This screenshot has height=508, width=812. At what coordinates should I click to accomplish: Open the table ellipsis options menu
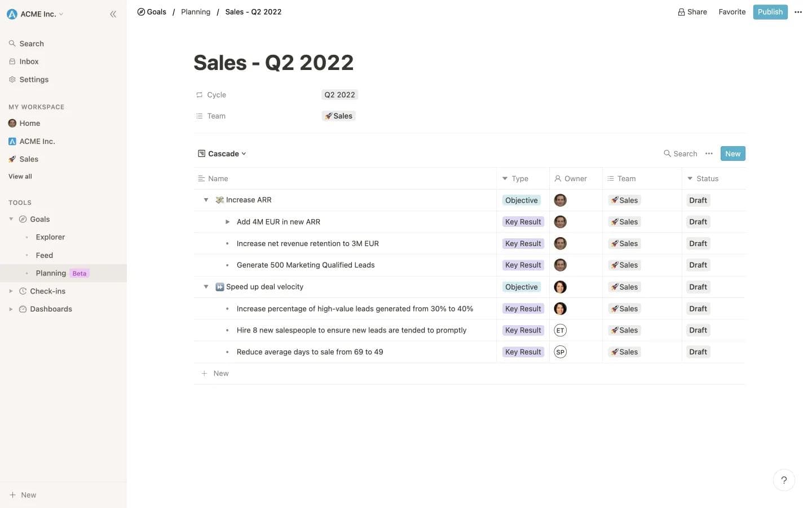point(709,153)
